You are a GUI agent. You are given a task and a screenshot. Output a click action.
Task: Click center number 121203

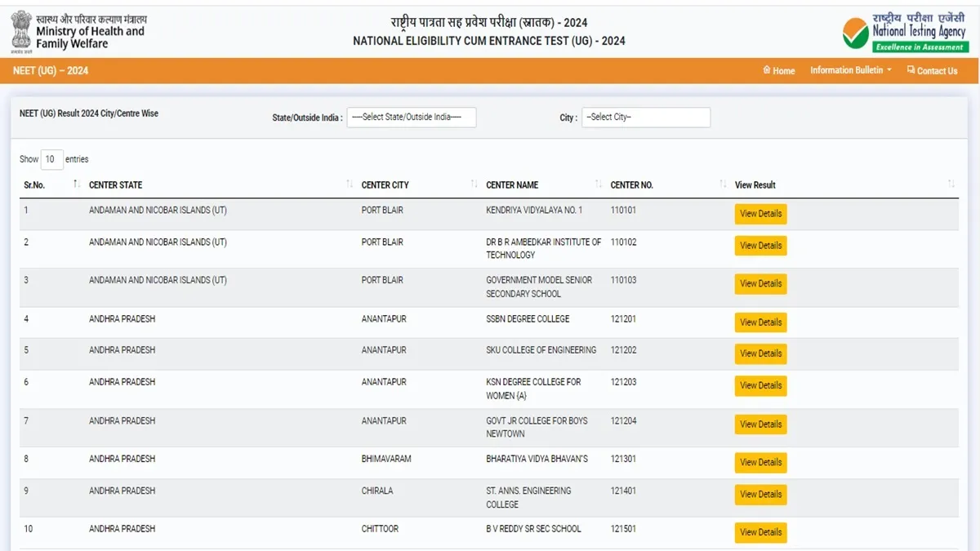click(623, 382)
